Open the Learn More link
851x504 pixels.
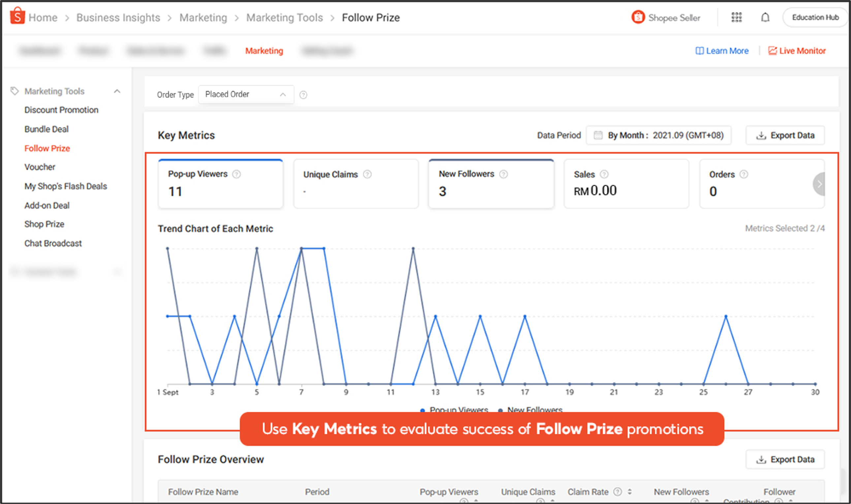coord(721,51)
